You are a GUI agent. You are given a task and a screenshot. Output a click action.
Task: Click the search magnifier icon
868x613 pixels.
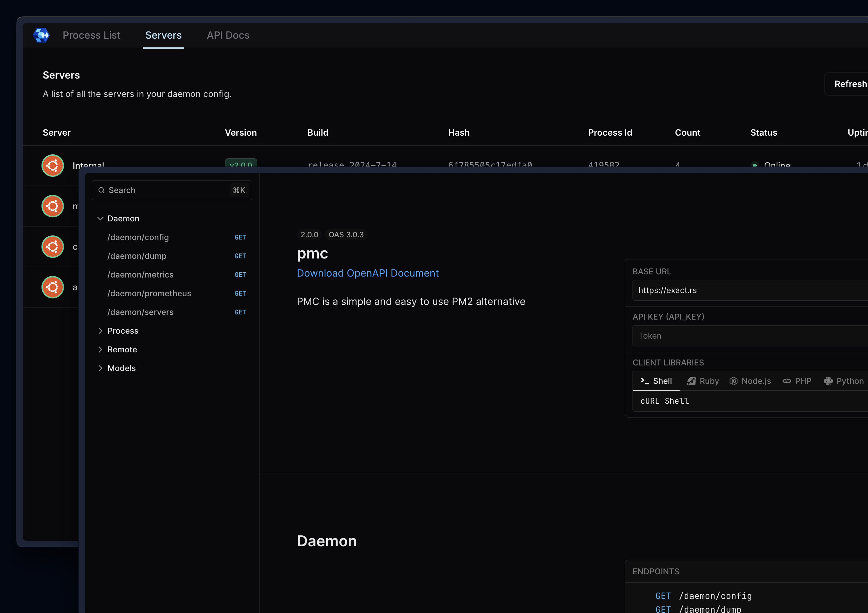click(101, 190)
